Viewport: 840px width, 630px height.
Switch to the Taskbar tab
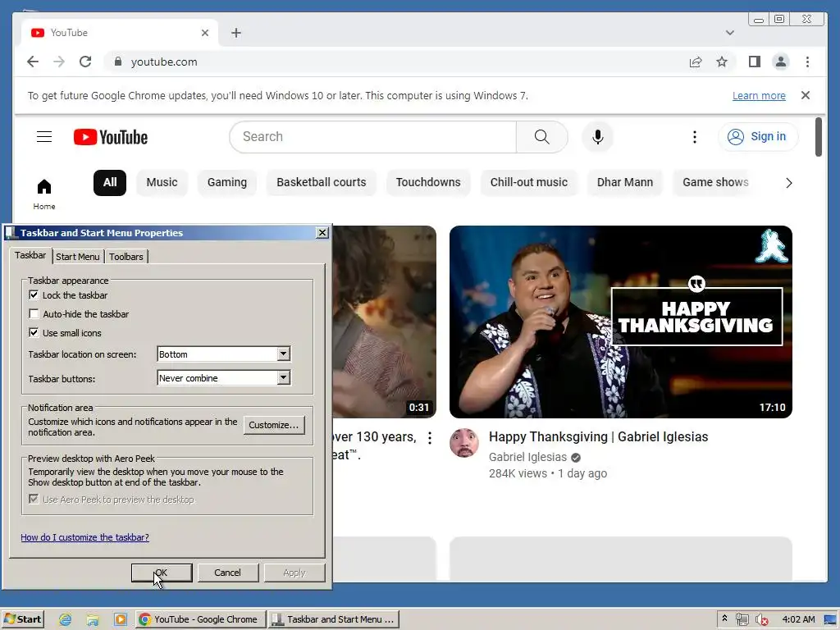tap(30, 256)
